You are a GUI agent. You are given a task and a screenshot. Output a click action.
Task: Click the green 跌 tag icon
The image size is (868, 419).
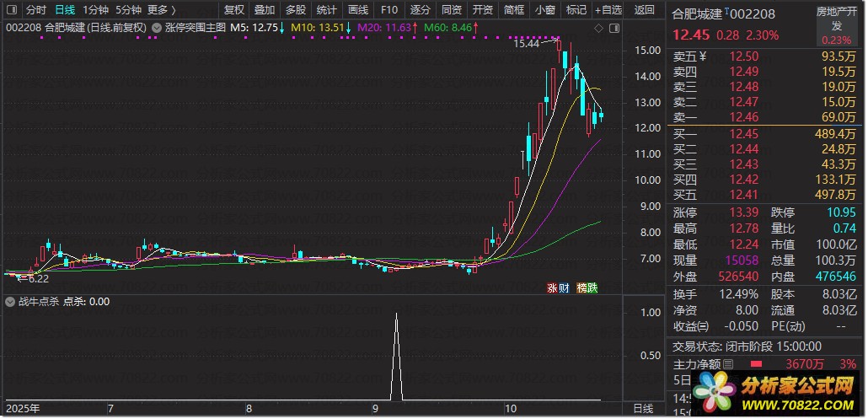(x=592, y=287)
